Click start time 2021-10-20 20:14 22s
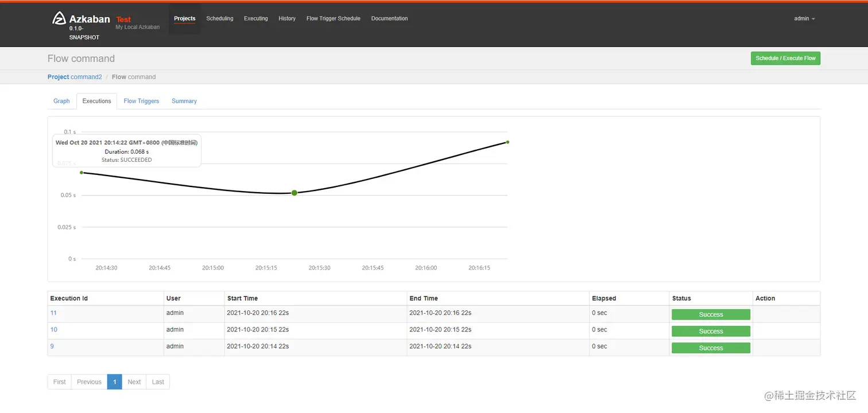The height and width of the screenshot is (413, 868). click(258, 346)
